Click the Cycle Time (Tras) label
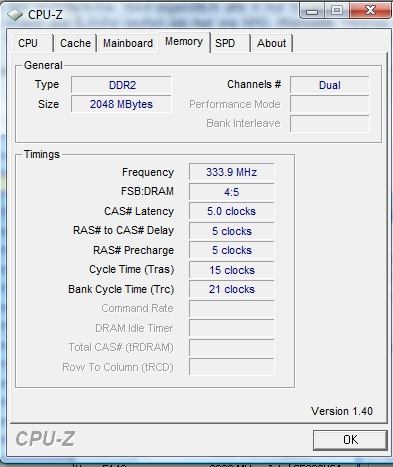This screenshot has height=467, width=393. [x=131, y=269]
